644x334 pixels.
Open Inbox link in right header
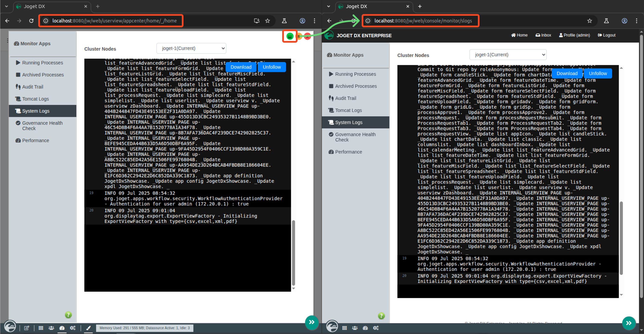click(543, 35)
